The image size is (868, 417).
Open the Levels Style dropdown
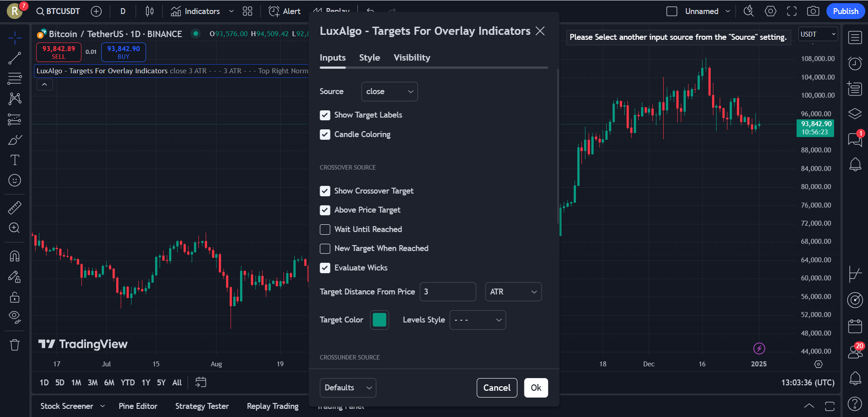point(477,320)
